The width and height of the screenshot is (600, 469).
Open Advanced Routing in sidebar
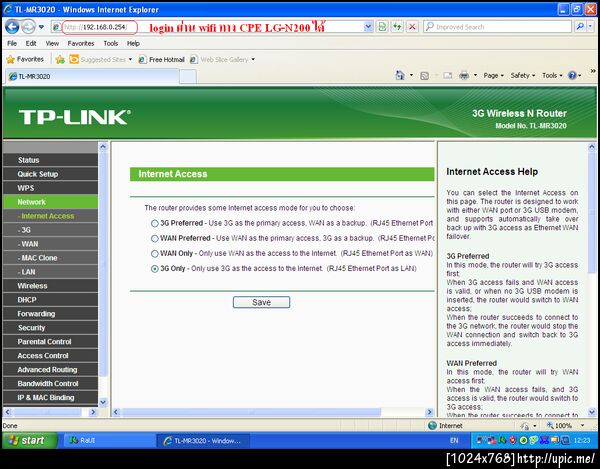(x=50, y=370)
